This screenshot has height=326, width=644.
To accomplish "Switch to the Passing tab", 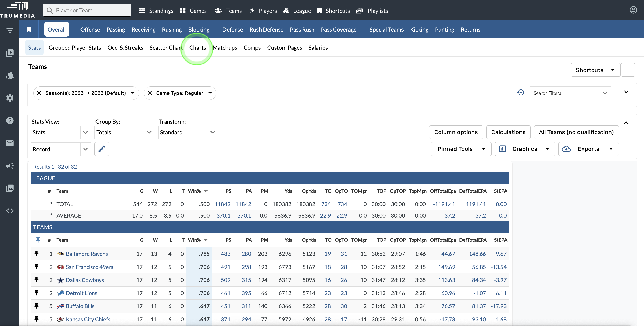I will (x=116, y=30).
